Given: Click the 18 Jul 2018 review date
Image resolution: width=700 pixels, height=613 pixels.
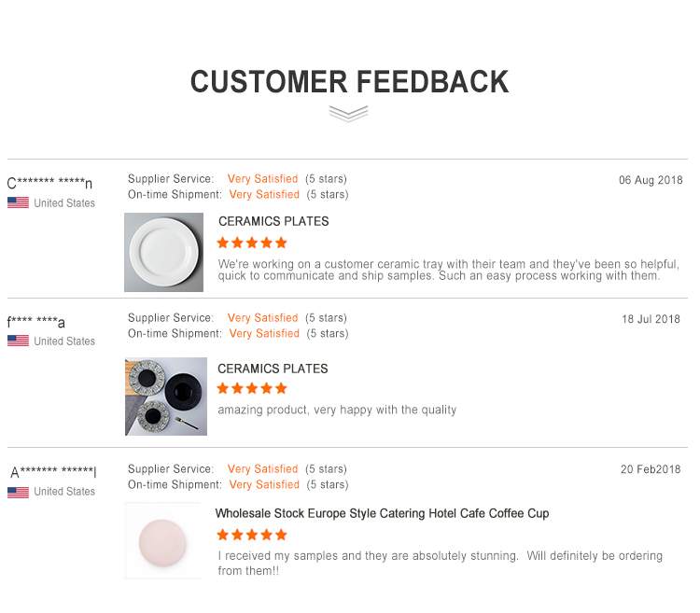Looking at the screenshot, I should point(651,319).
